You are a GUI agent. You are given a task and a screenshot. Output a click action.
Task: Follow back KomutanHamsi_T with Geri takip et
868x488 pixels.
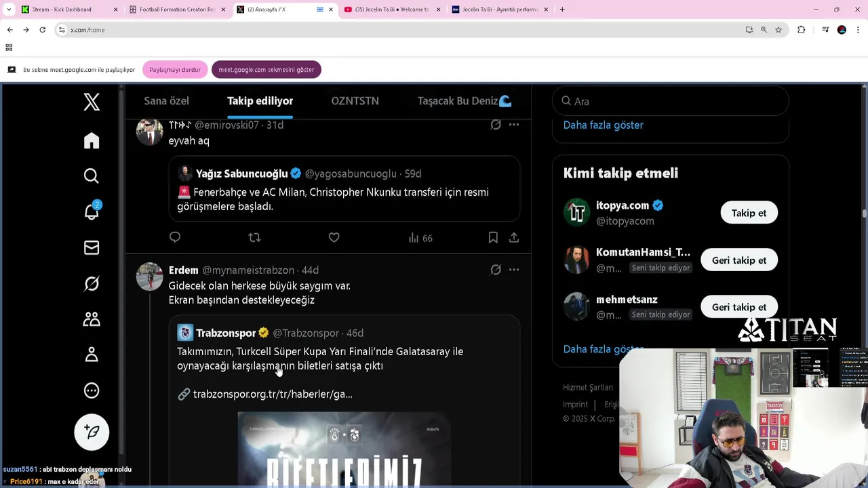[739, 260]
